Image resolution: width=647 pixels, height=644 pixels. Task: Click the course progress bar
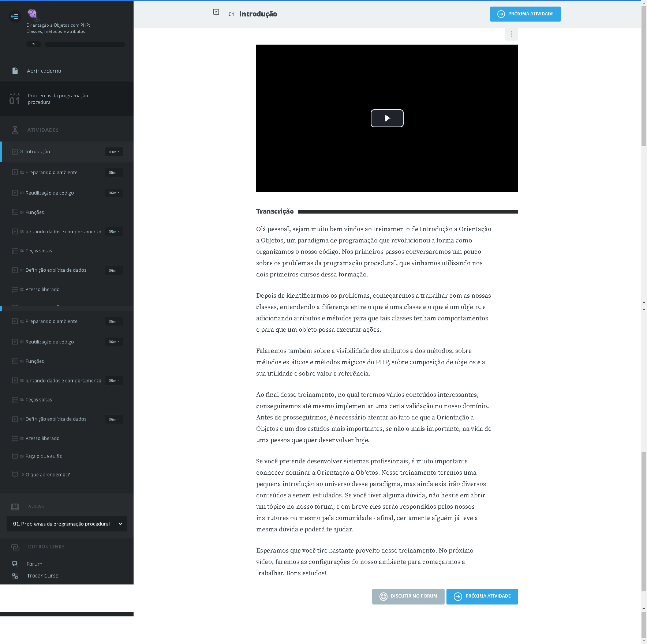tap(85, 44)
